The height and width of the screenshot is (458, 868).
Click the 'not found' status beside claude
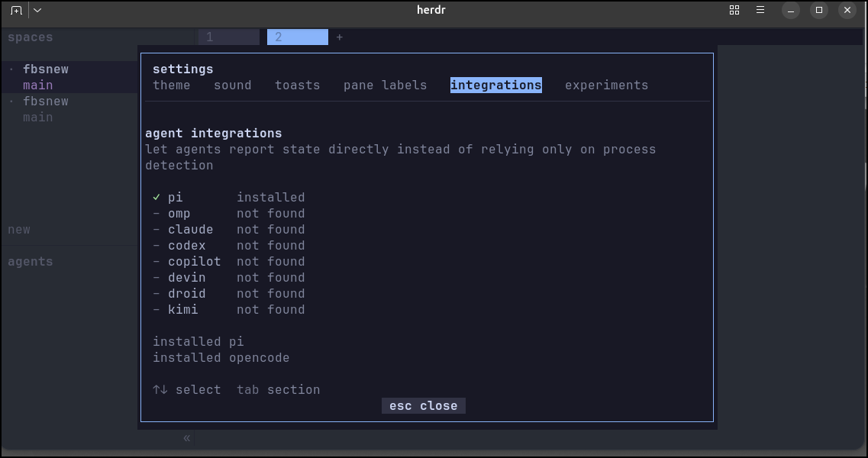(x=271, y=229)
